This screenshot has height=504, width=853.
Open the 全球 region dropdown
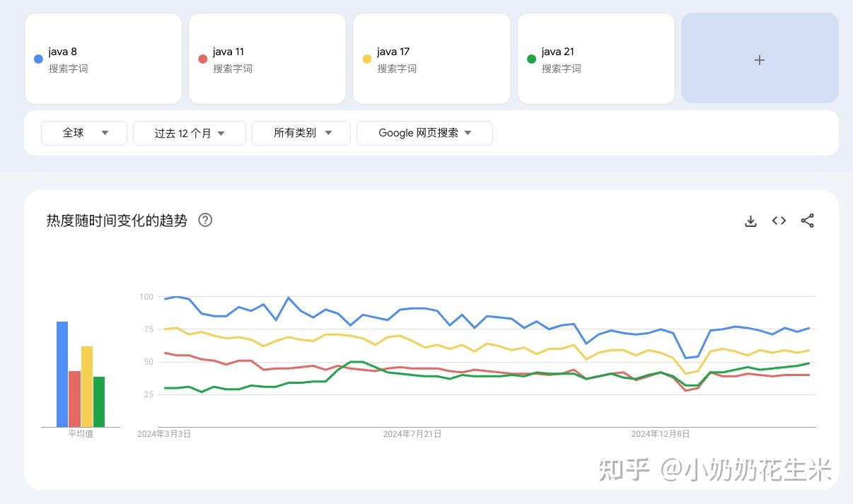(x=83, y=133)
